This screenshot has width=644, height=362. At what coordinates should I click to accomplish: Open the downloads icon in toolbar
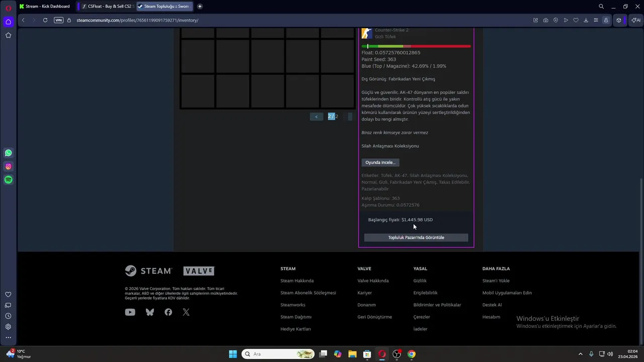click(x=586, y=20)
